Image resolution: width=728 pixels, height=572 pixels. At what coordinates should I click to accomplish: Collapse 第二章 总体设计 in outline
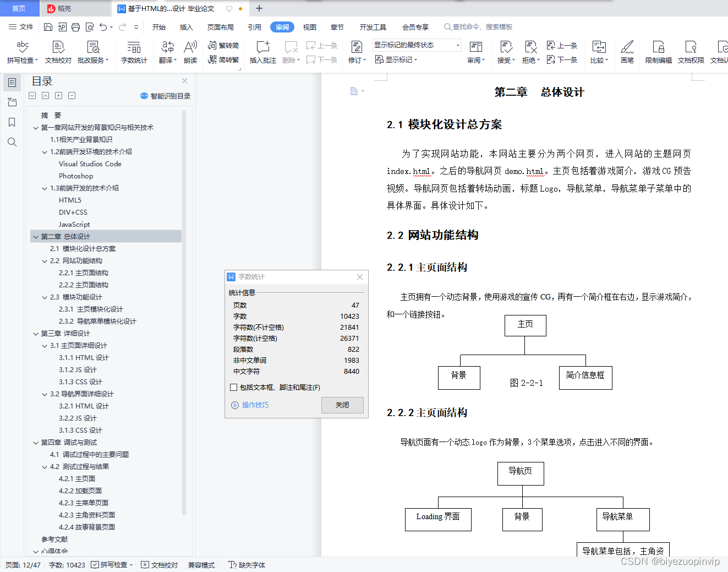(x=35, y=236)
